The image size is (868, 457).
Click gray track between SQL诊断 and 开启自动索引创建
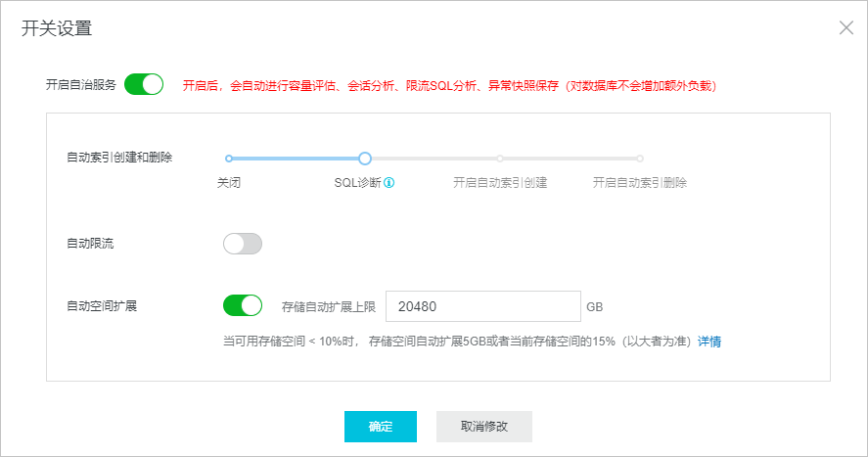point(434,159)
